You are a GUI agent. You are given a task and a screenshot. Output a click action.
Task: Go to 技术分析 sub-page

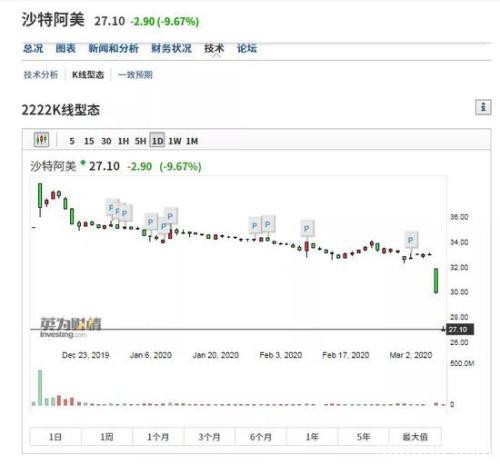click(41, 75)
